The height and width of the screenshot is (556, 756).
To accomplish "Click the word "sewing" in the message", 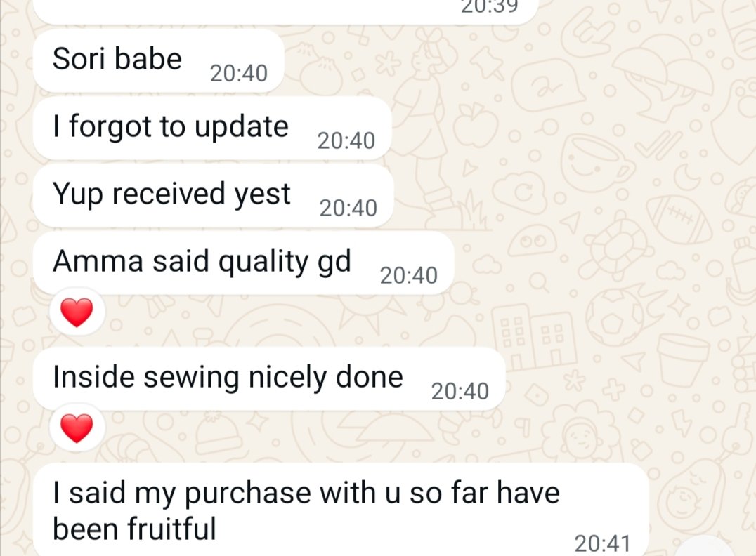I will tap(191, 378).
